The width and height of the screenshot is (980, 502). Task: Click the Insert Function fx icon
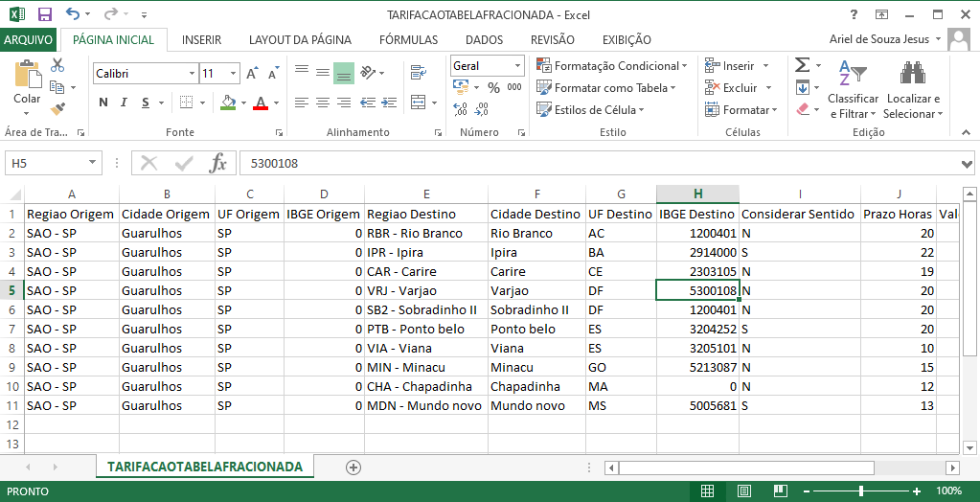[x=218, y=163]
